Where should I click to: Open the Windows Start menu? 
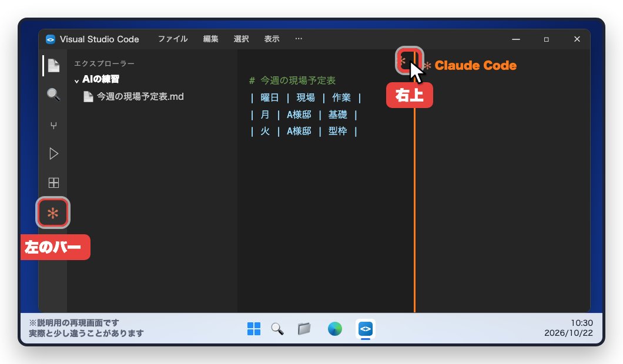coord(254,329)
